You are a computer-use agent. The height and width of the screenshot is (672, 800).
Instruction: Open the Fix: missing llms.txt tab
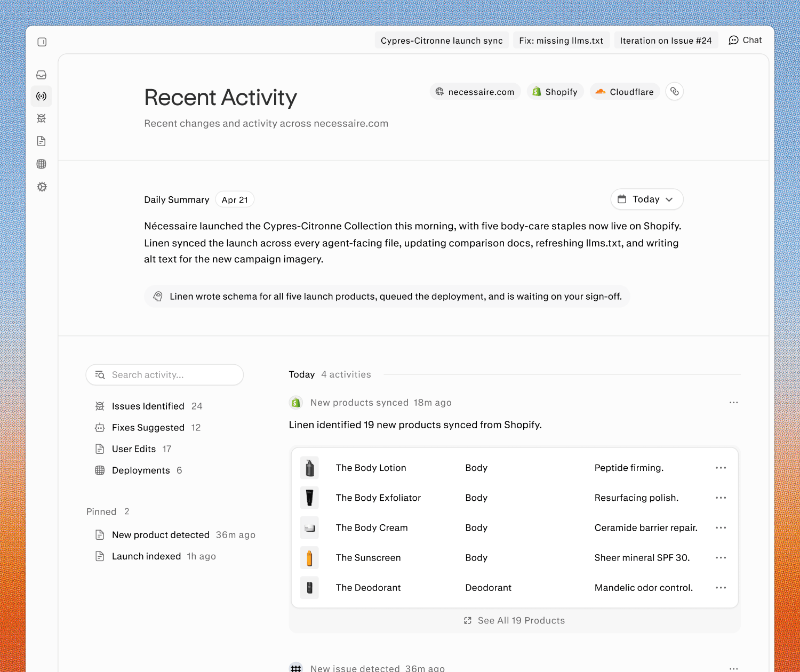tap(561, 41)
